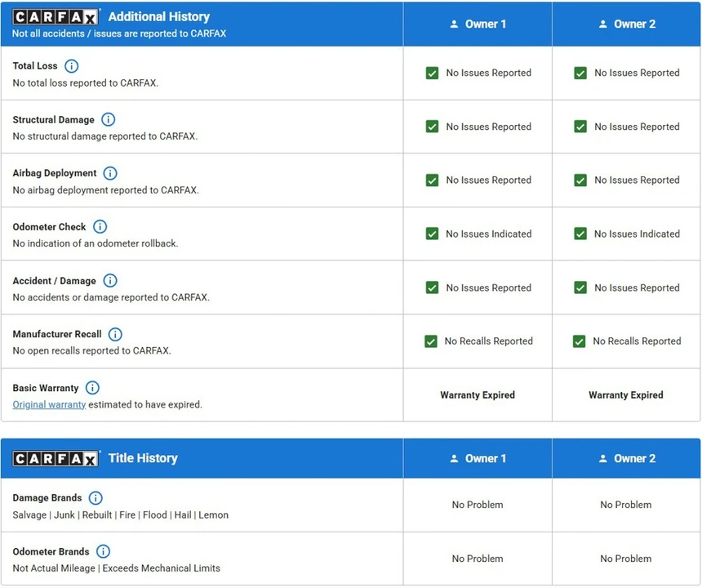This screenshot has width=702, height=588.
Task: Click Manufacturer Recall checkmark for Owner 2
Action: pos(579,341)
